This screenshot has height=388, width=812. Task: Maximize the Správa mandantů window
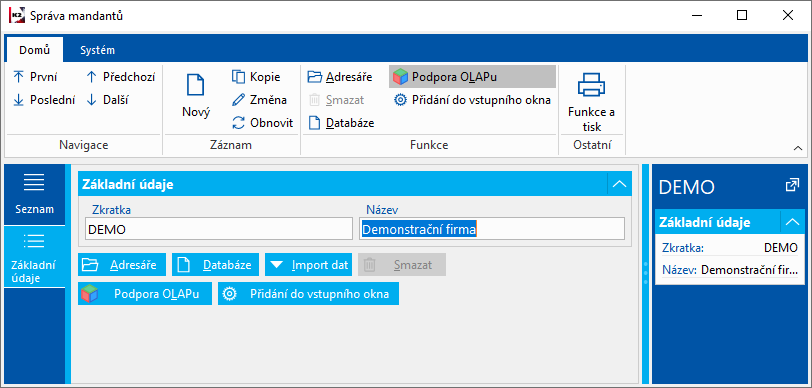point(742,16)
